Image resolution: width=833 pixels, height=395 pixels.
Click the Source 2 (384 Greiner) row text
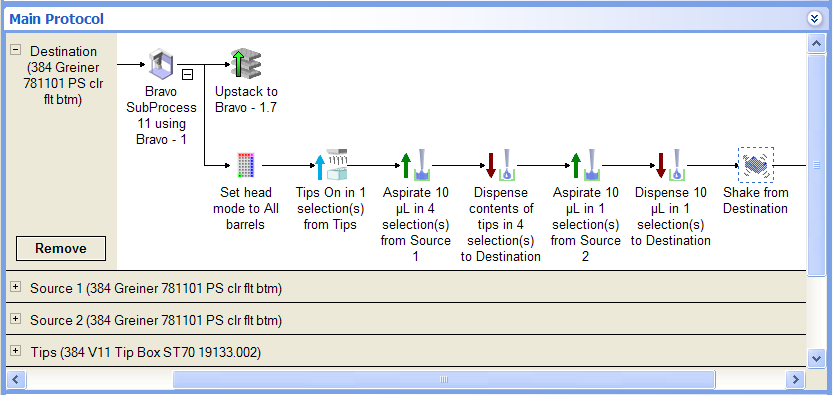pyautogui.click(x=156, y=321)
